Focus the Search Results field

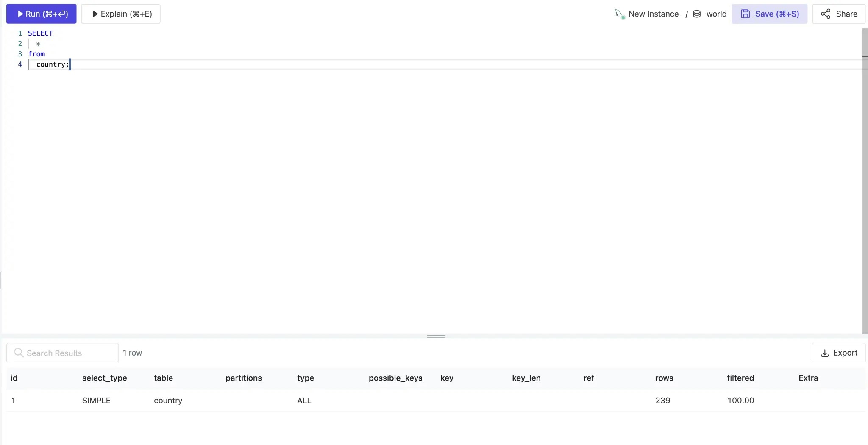tap(62, 353)
